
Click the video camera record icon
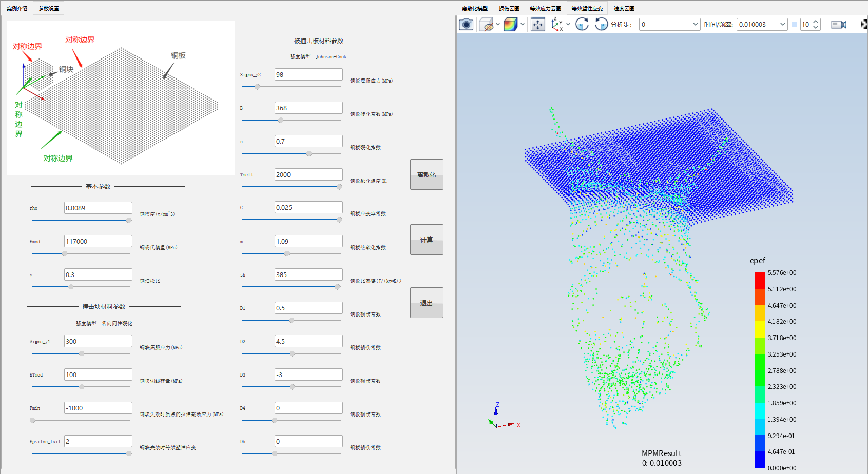[839, 24]
